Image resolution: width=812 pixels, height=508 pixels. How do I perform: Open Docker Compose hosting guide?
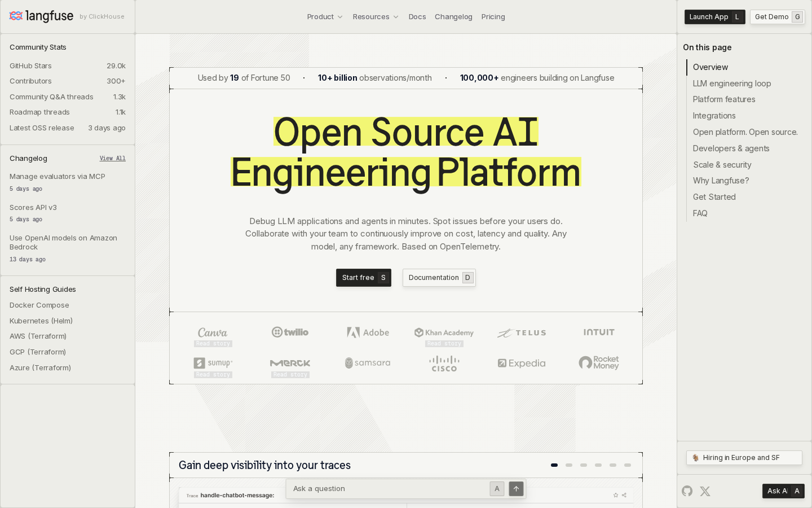pyautogui.click(x=39, y=305)
